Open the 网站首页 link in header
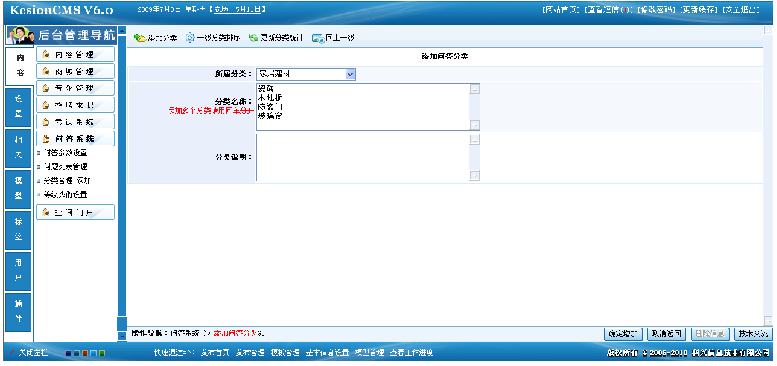777x366 pixels. click(561, 10)
